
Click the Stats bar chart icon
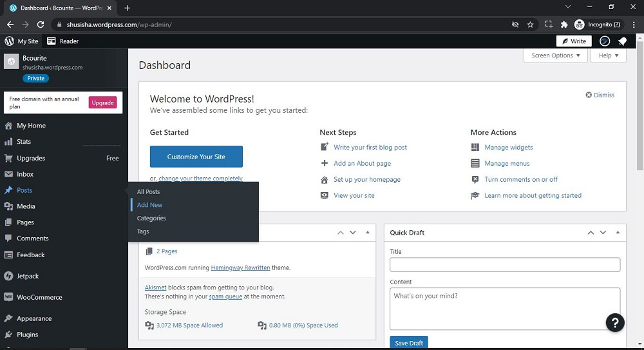point(8,141)
